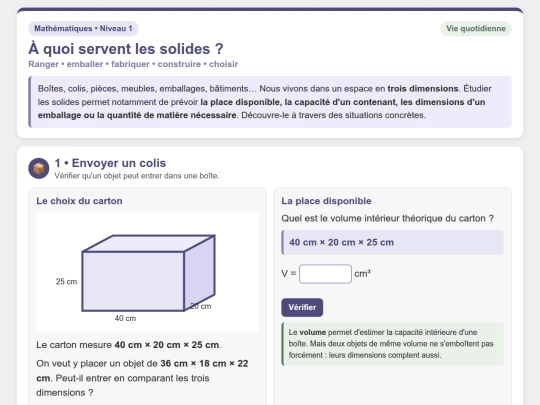Click the 40 cm label under the box
This screenshot has height=405, width=540.
(x=125, y=318)
